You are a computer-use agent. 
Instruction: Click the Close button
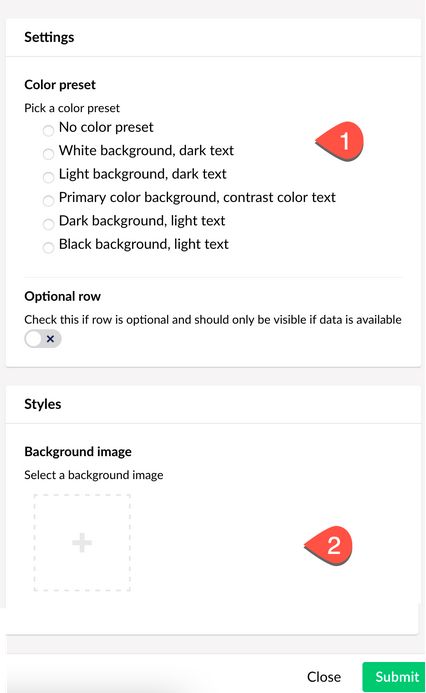tap(324, 677)
